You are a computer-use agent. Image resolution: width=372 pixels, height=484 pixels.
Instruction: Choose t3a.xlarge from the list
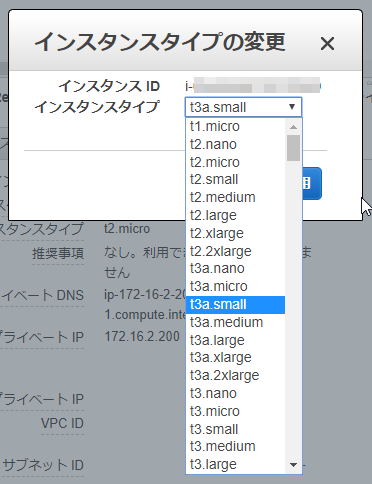point(235,358)
